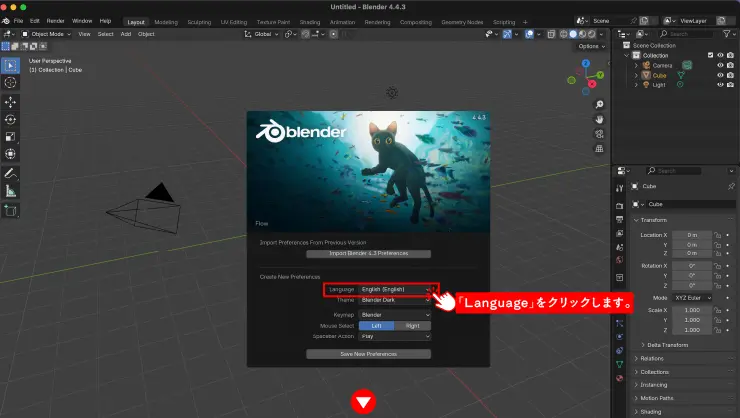Open the File menu
The image size is (740, 418).
(x=18, y=21)
